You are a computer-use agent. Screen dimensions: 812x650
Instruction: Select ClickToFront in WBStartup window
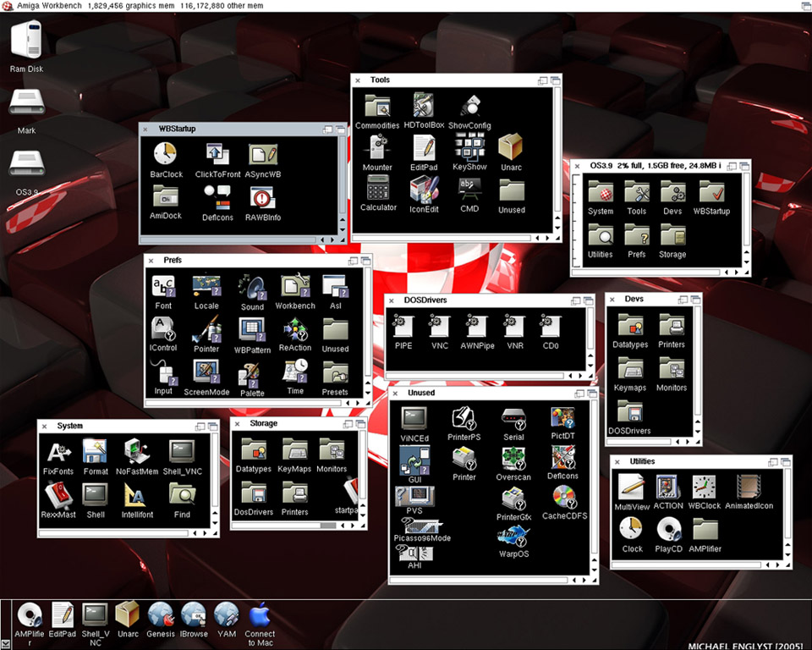coord(217,155)
